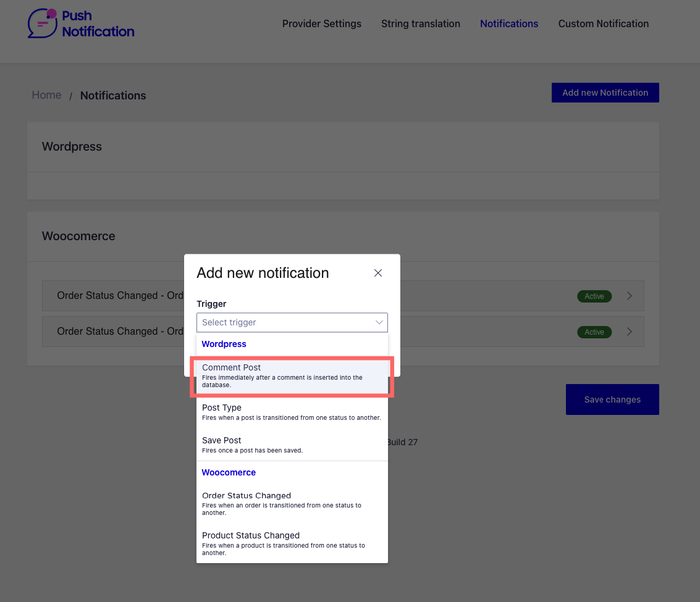700x602 pixels.
Task: Close the Add new notification modal
Action: pyautogui.click(x=378, y=272)
